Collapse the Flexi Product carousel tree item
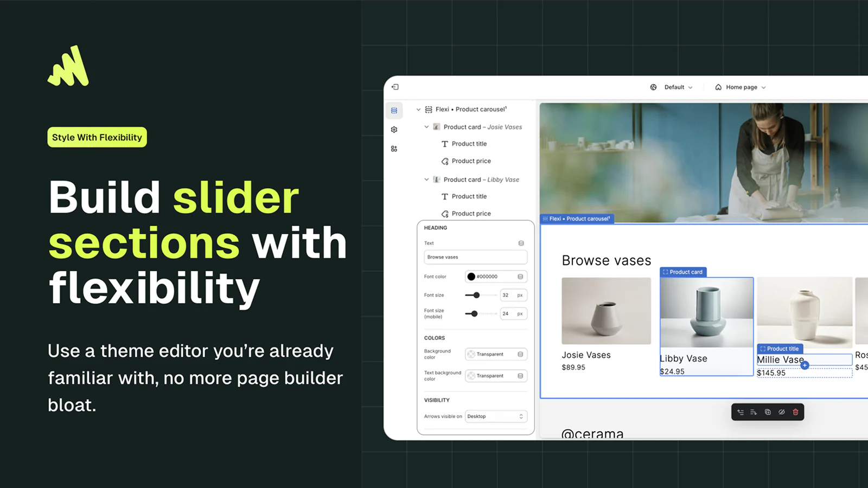This screenshot has height=488, width=868. [x=418, y=109]
